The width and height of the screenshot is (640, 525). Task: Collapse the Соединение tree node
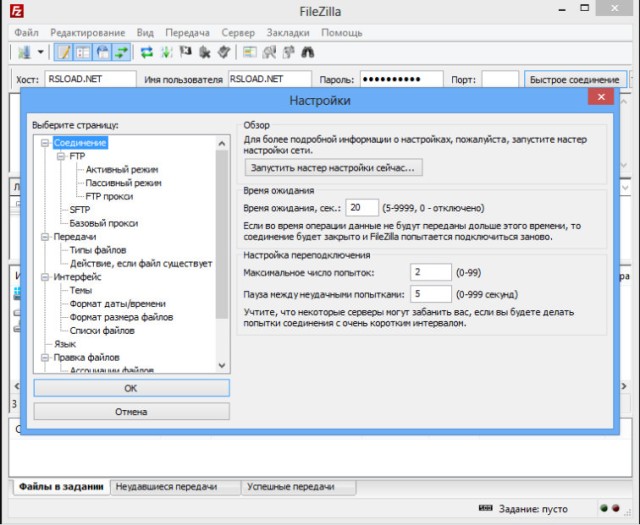coord(45,143)
